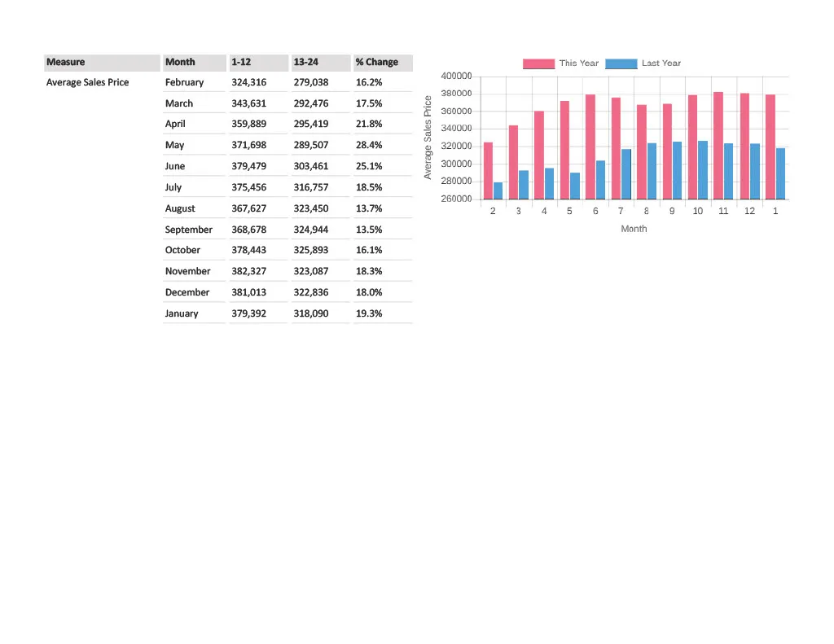Click the value 279,038 in 13-24 column

click(x=311, y=82)
